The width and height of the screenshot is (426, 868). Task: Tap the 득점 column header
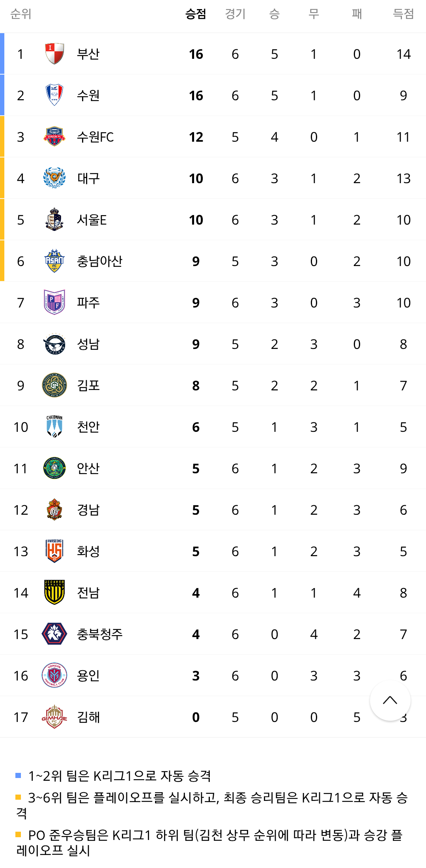point(403,14)
